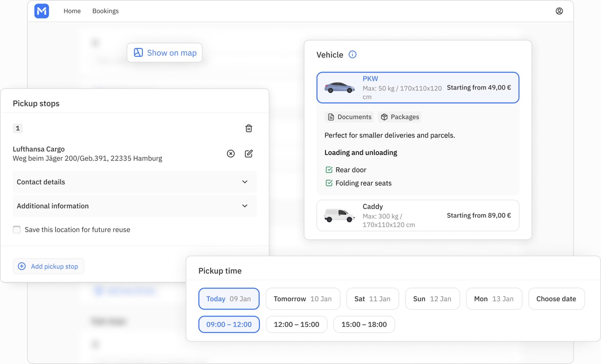Viewport: 601px width, 364px height.
Task: Click the Rear door green check icon
Action: pyautogui.click(x=329, y=170)
